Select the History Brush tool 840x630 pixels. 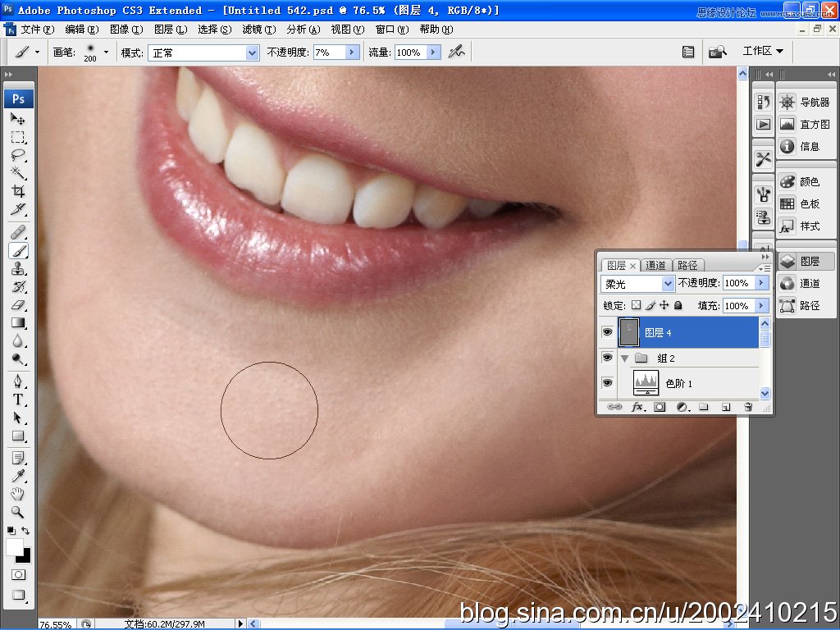tap(18, 286)
